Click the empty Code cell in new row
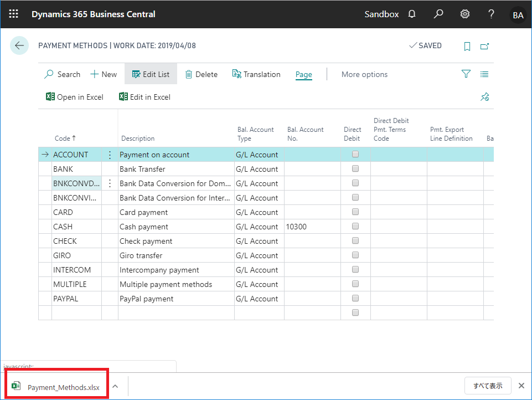The width and height of the screenshot is (532, 400). [x=76, y=312]
